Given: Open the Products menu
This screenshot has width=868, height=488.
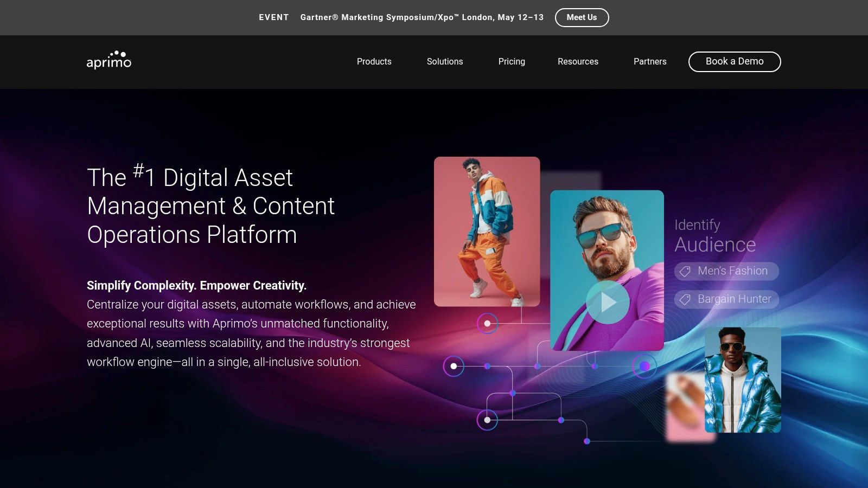Looking at the screenshot, I should tap(374, 62).
